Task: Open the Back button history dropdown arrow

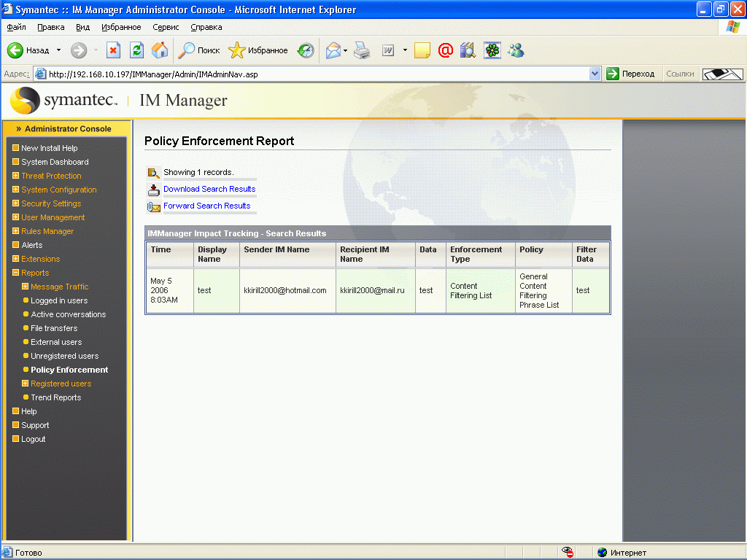Action: (58, 50)
